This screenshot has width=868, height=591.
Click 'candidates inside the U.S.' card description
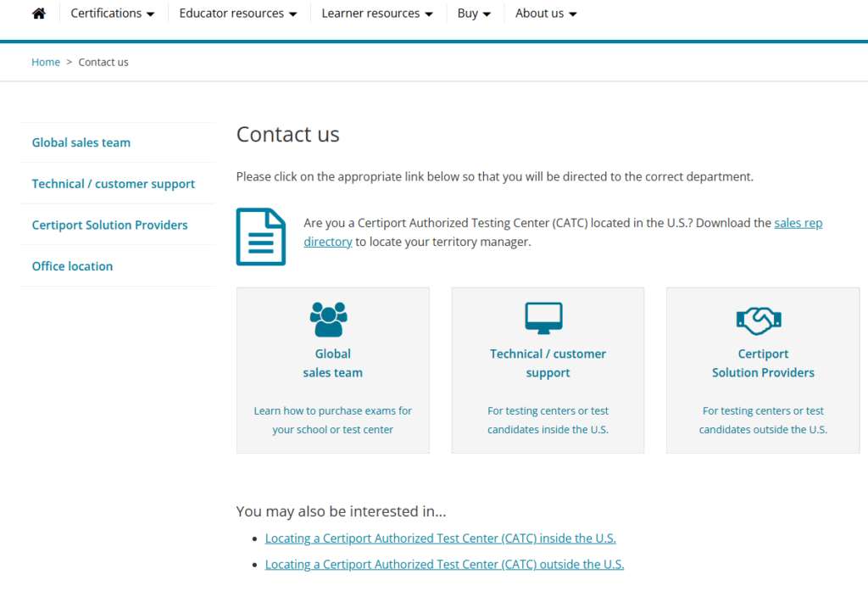pyautogui.click(x=548, y=420)
